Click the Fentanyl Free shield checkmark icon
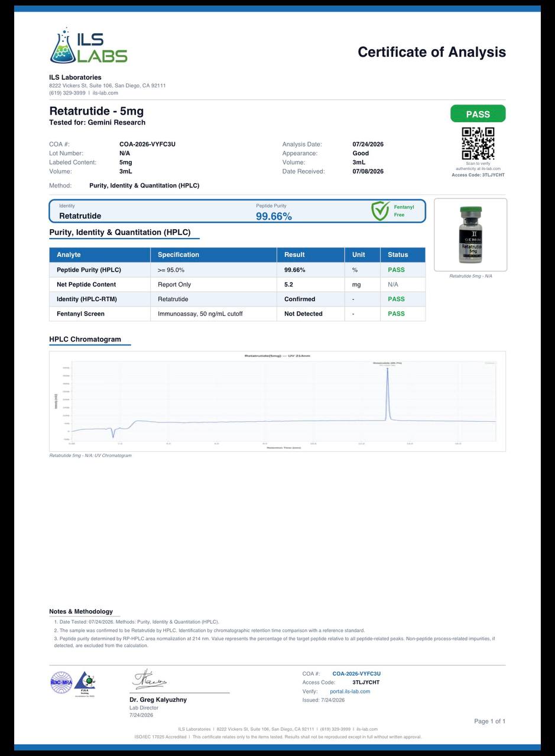Viewport: 555px width, 756px height. tap(380, 211)
